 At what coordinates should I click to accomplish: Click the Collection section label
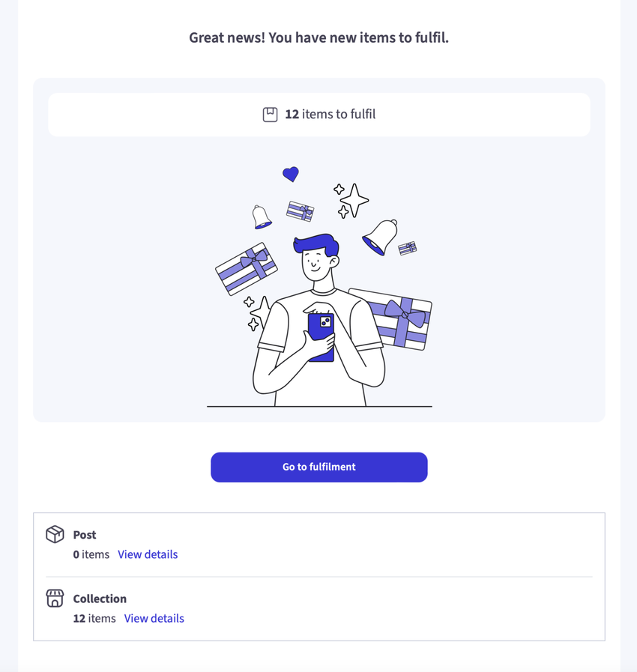pyautogui.click(x=100, y=599)
